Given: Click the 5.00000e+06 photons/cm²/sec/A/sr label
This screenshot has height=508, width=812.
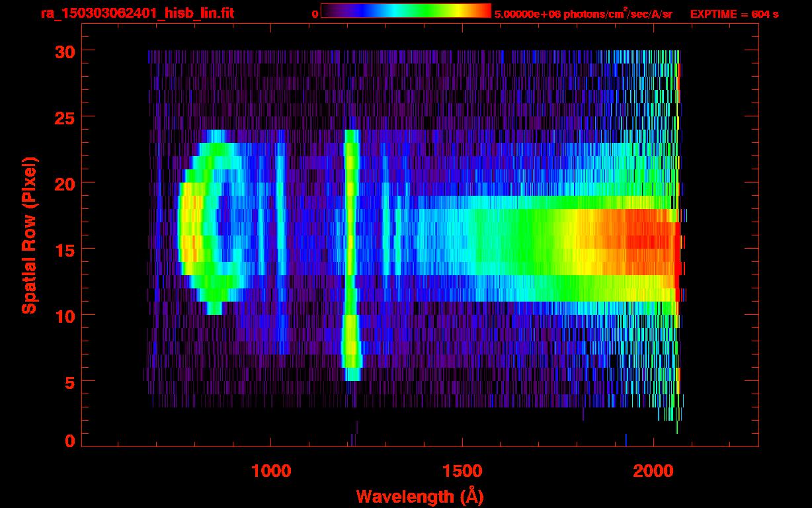Looking at the screenshot, I should [583, 13].
